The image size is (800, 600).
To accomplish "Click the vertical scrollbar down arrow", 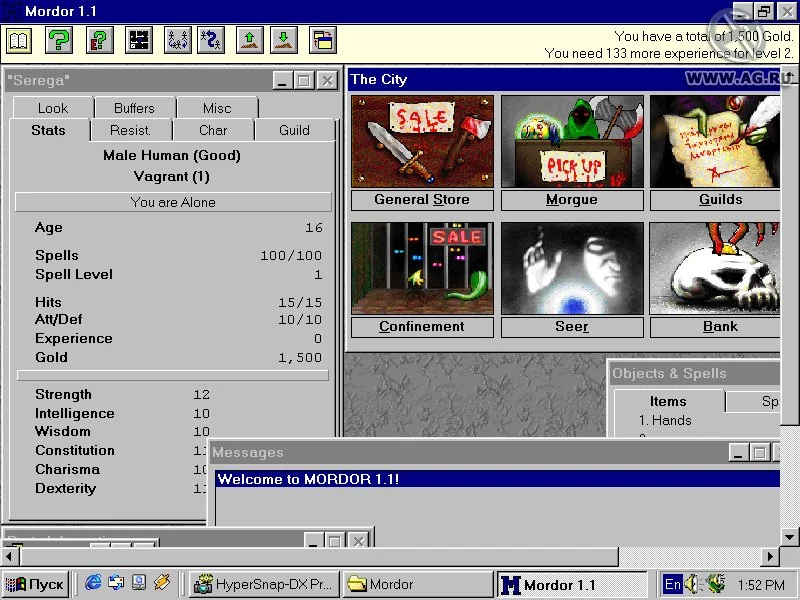I will coord(790,537).
